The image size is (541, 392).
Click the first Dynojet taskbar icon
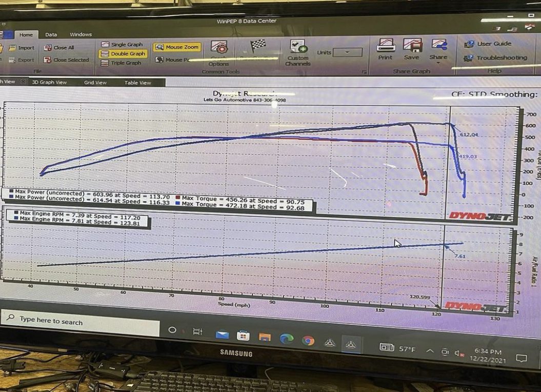330,343
